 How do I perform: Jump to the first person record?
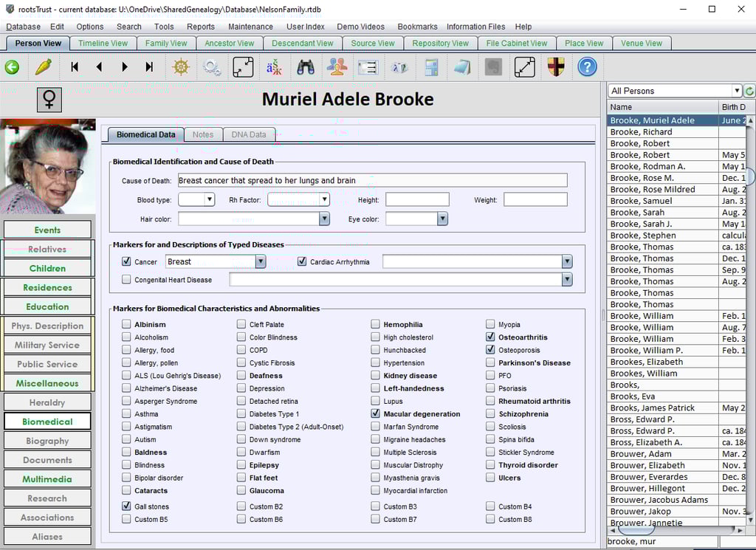pos(75,67)
